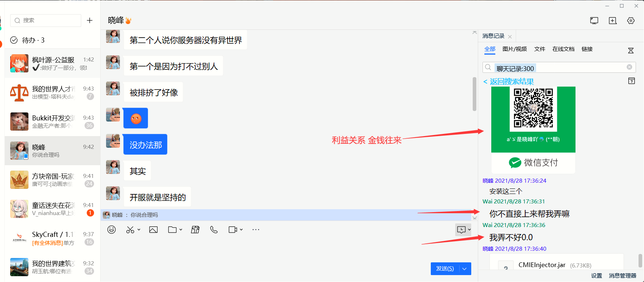The height and width of the screenshot is (282, 644).
Task: Open the 我的世界建筑 group chat
Action: pyautogui.click(x=52, y=267)
